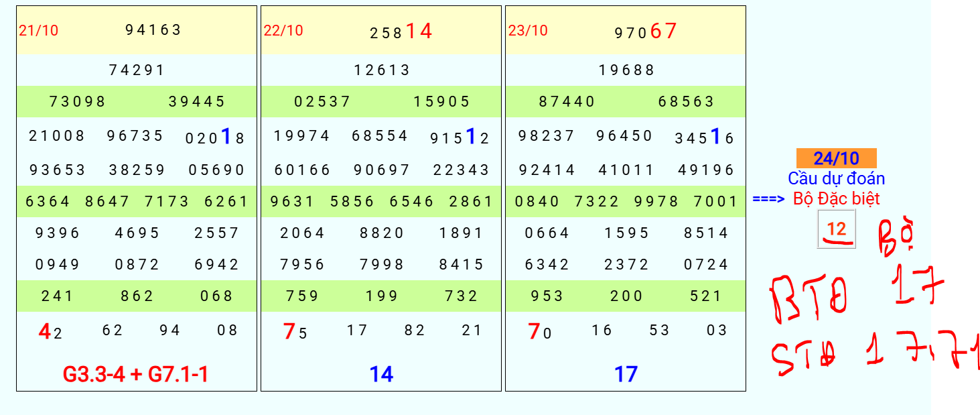
Task: Click the boxed prediction number 12
Action: [x=836, y=229]
